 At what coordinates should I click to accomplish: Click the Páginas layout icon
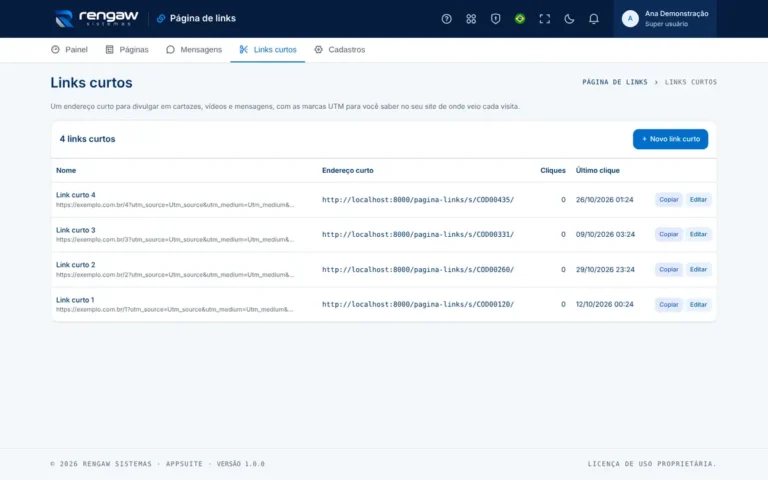point(109,49)
